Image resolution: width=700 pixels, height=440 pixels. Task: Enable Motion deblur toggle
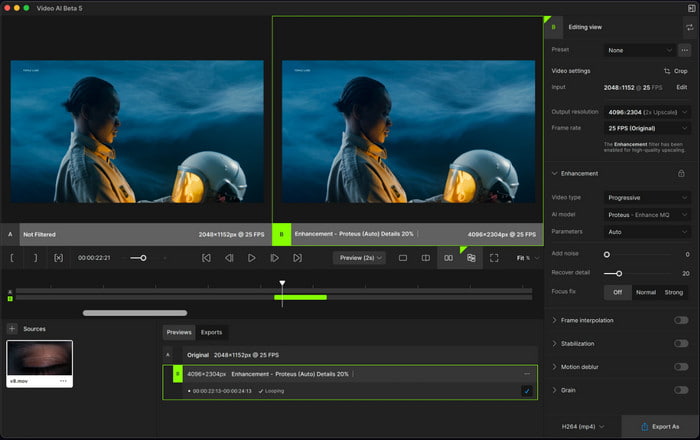[681, 366]
